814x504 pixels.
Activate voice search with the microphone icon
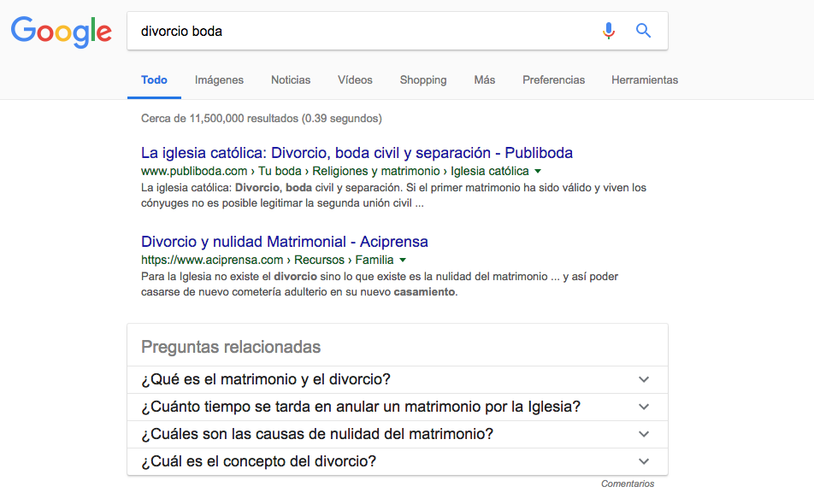point(609,31)
